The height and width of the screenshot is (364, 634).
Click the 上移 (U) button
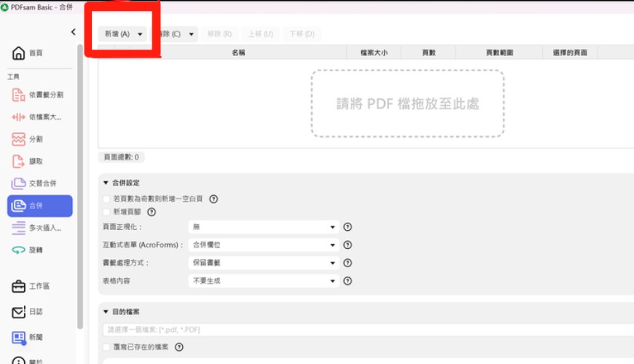click(x=260, y=34)
